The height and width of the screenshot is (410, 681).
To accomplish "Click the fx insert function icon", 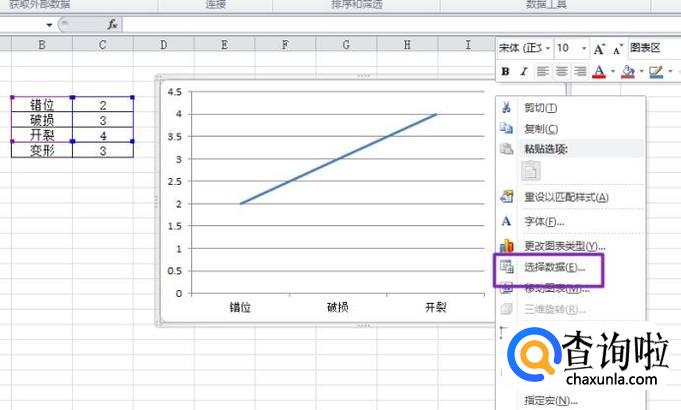I will pos(112,25).
